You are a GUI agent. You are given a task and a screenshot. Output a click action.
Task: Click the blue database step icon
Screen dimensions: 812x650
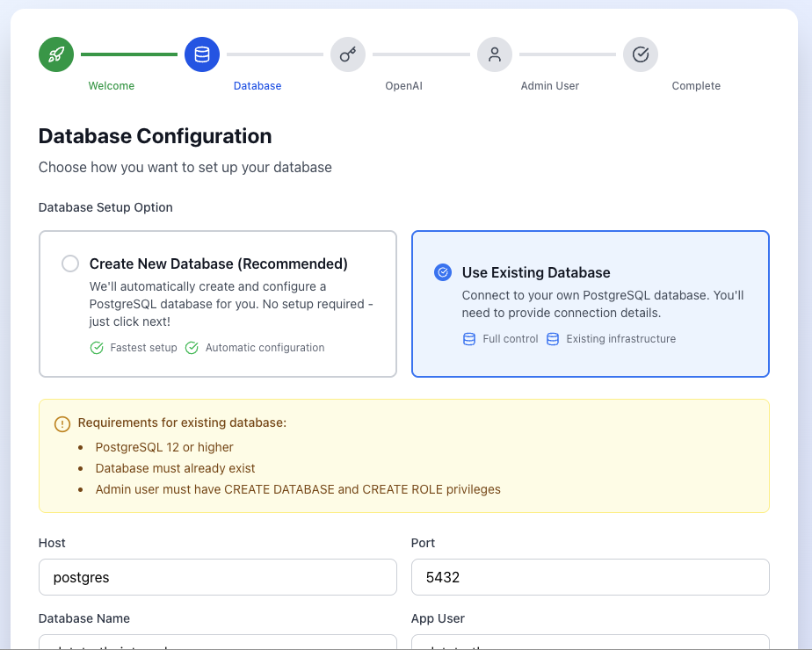(202, 54)
